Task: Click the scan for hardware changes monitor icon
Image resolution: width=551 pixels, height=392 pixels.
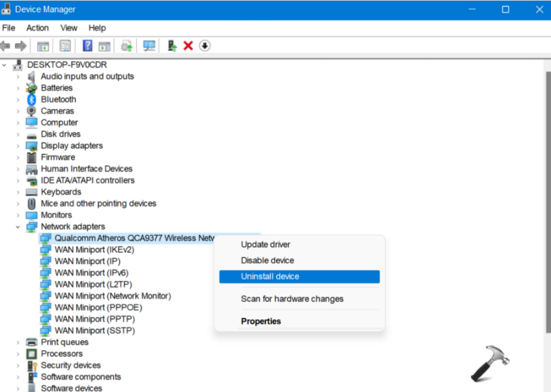Action: pyautogui.click(x=149, y=46)
